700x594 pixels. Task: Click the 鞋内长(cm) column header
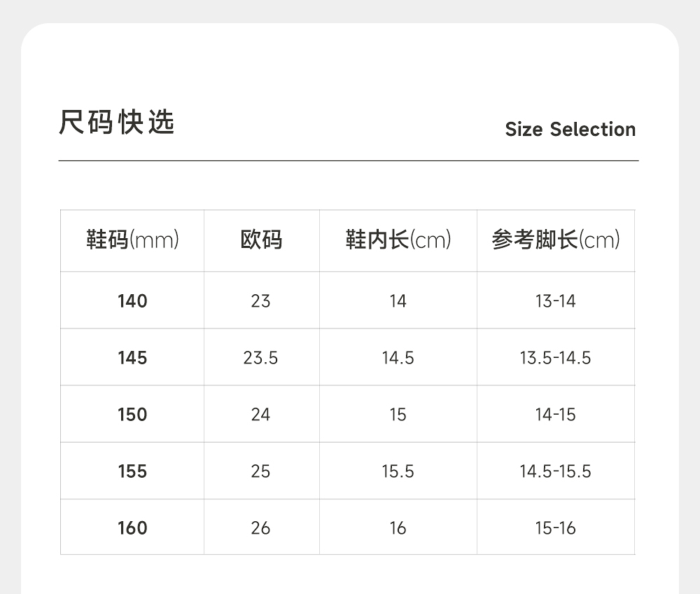pos(398,240)
